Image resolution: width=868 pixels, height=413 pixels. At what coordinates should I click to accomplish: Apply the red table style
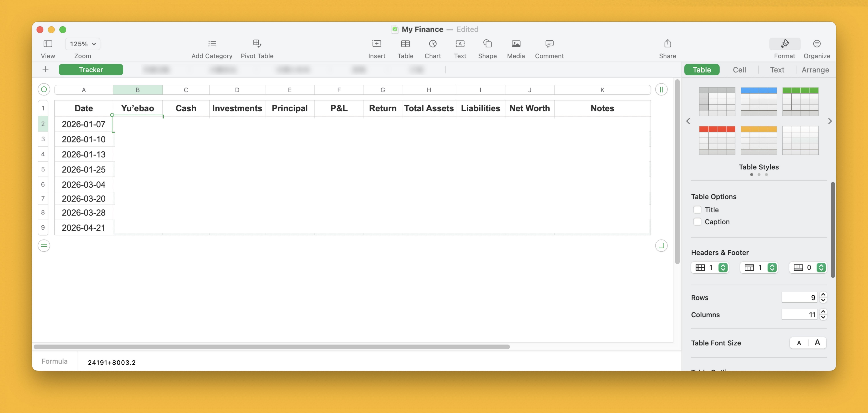tap(717, 140)
